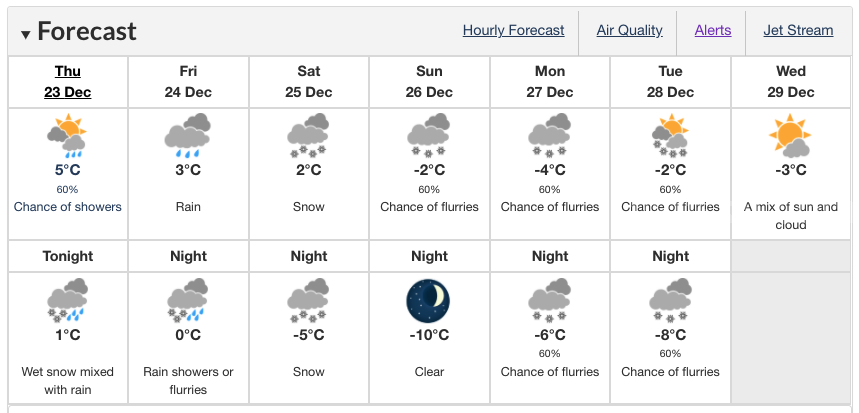Open the Air Quality link
Screen dimensions: 859x413
[629, 30]
